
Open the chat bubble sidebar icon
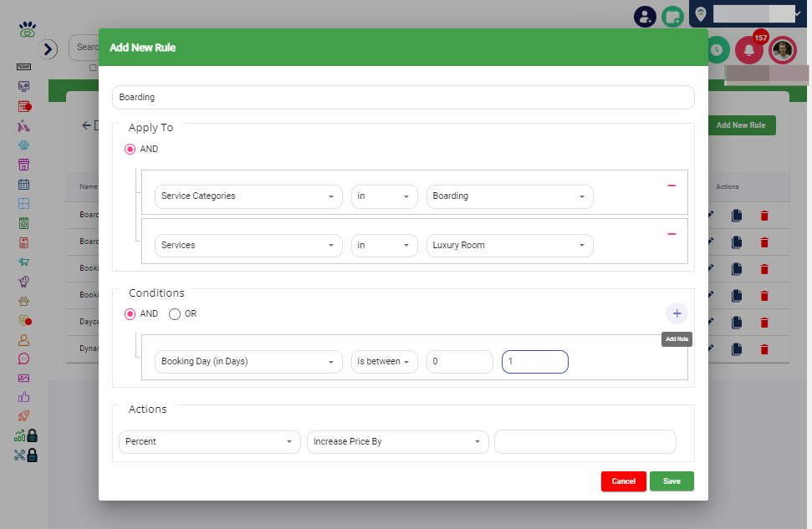point(23,359)
